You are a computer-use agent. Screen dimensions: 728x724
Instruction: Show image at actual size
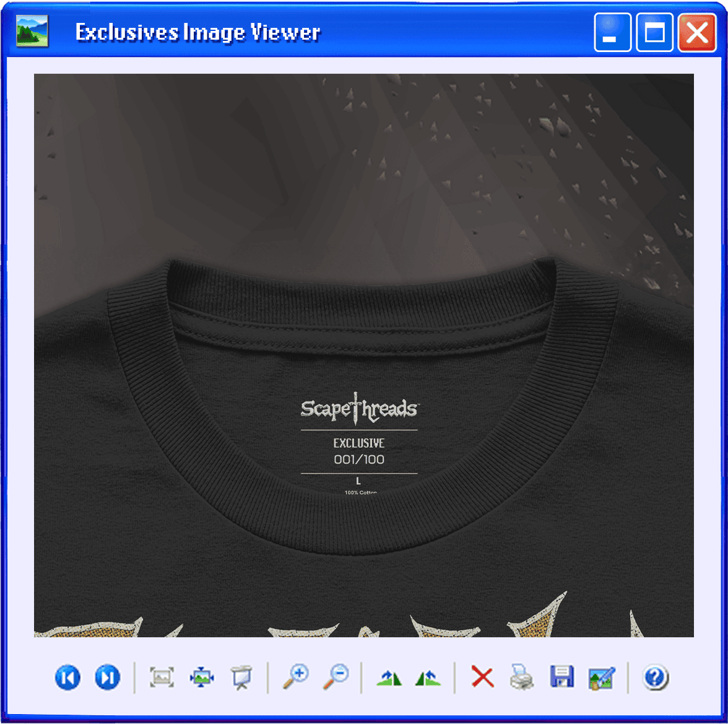click(x=202, y=678)
